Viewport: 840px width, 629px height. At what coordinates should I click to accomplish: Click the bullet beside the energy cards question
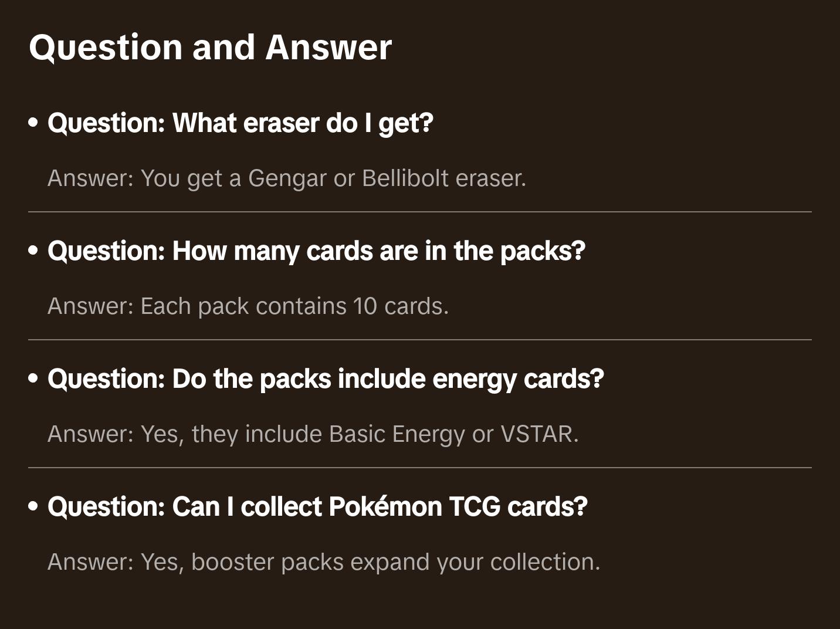33,379
